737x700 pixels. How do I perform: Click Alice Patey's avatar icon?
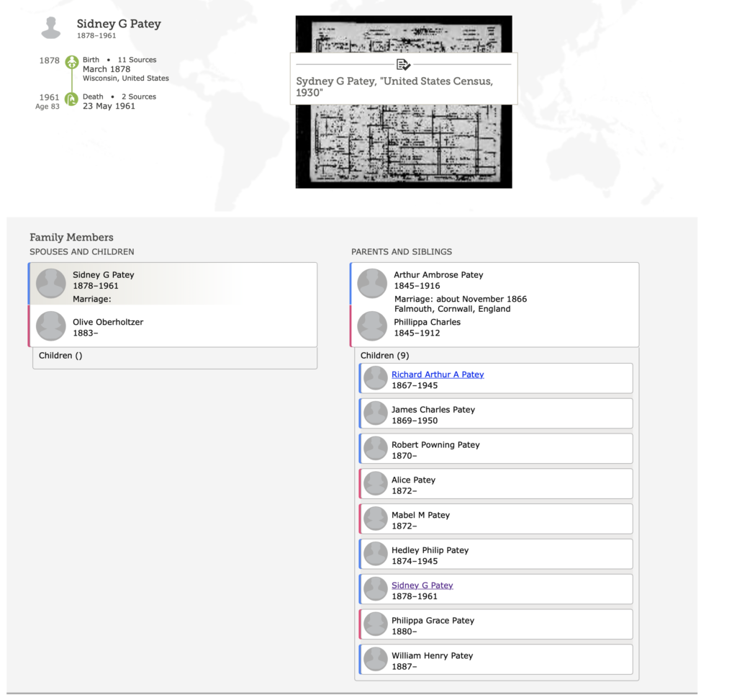click(375, 484)
